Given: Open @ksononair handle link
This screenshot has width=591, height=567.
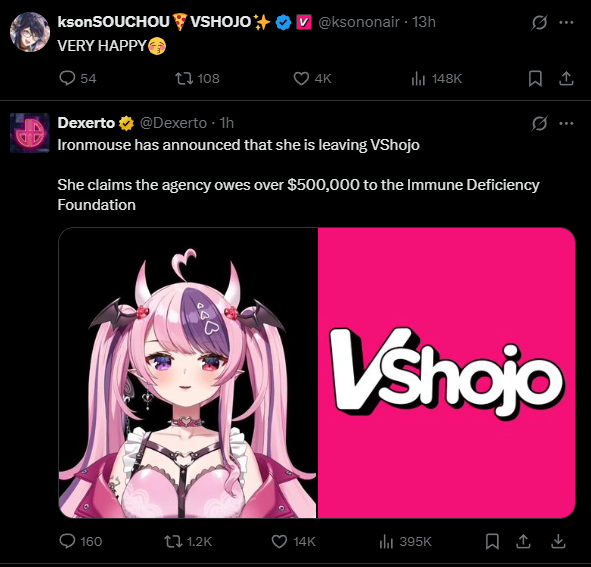Looking at the screenshot, I should [358, 22].
